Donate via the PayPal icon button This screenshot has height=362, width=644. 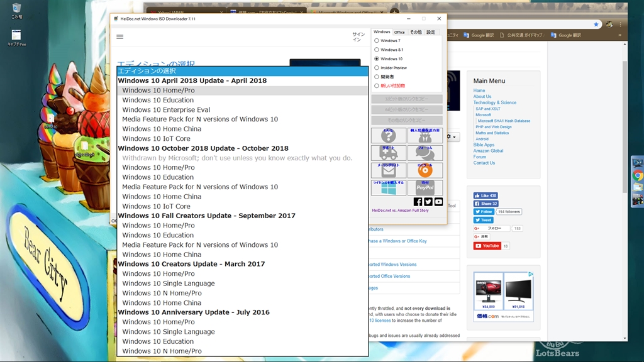pyautogui.click(x=425, y=187)
